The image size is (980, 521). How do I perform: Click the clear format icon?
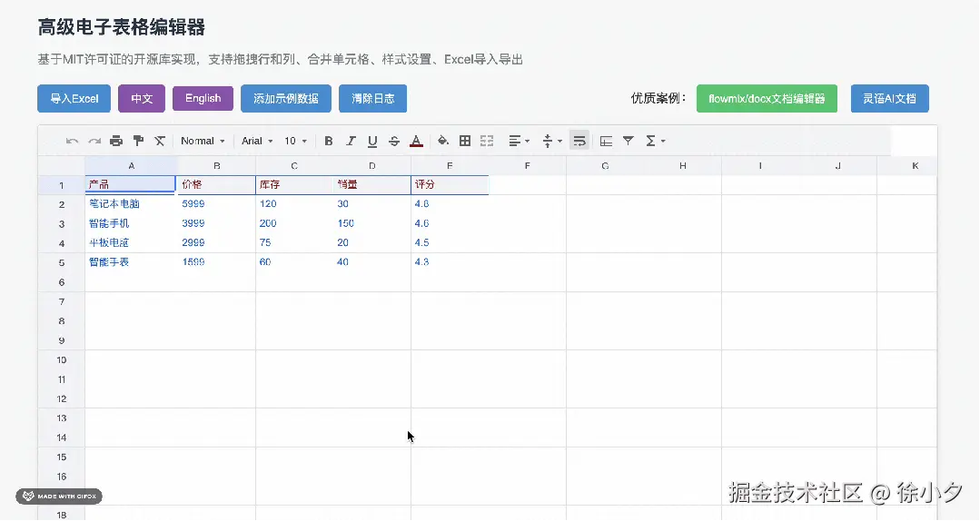click(x=160, y=141)
